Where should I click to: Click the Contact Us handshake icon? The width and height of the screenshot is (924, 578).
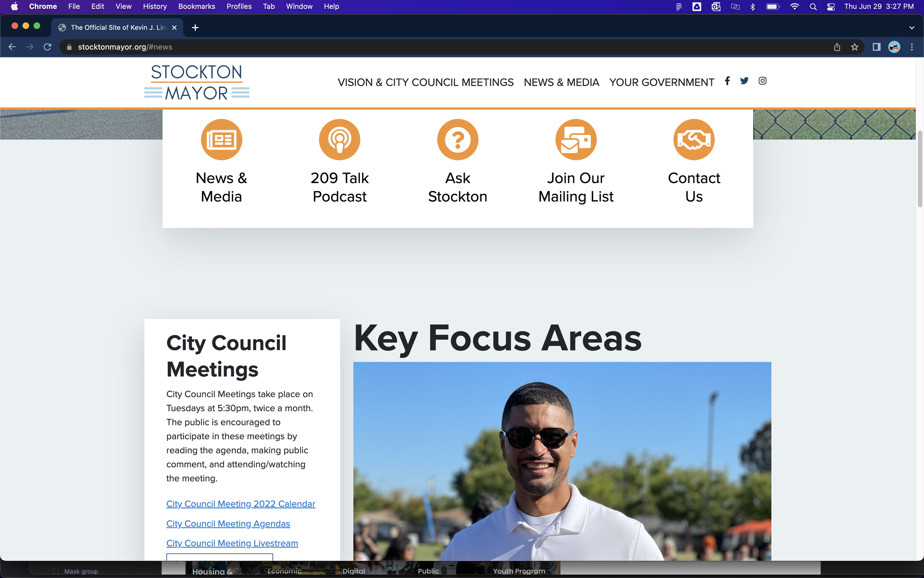click(694, 139)
